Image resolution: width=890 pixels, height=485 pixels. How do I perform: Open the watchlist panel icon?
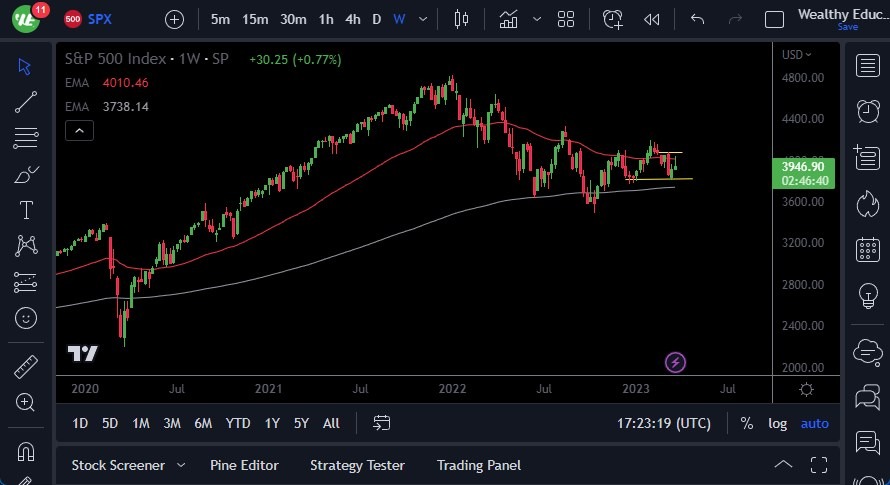click(x=866, y=66)
